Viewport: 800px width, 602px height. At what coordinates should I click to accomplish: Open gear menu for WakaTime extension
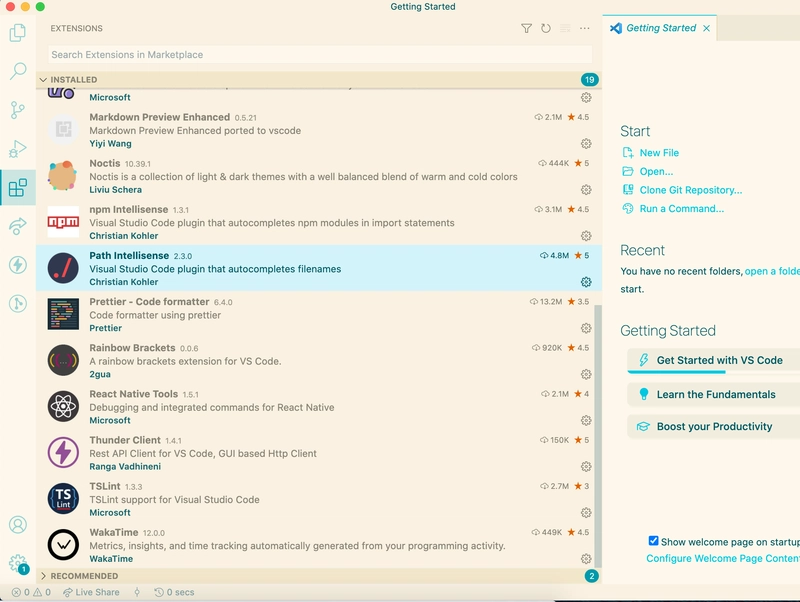tap(586, 559)
